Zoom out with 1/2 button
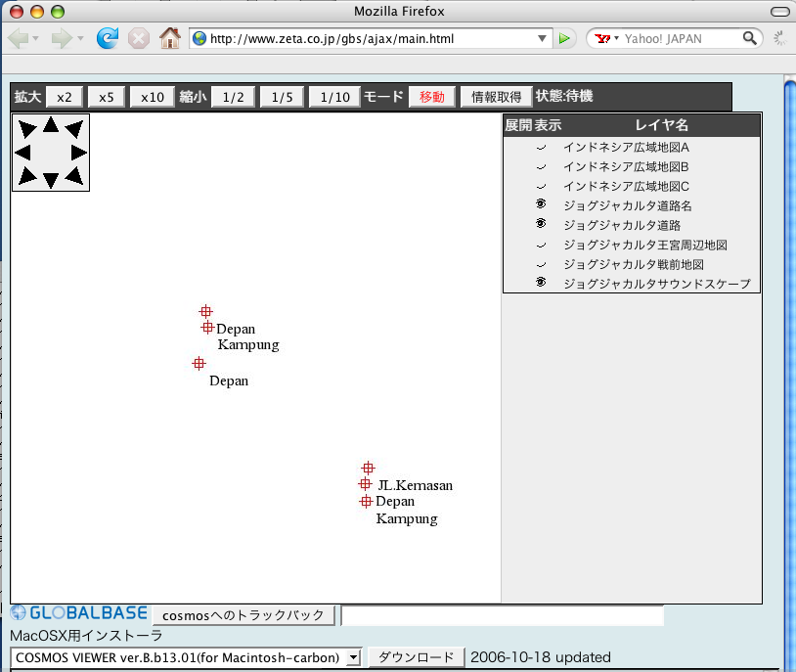The width and height of the screenshot is (796, 672). (x=233, y=97)
